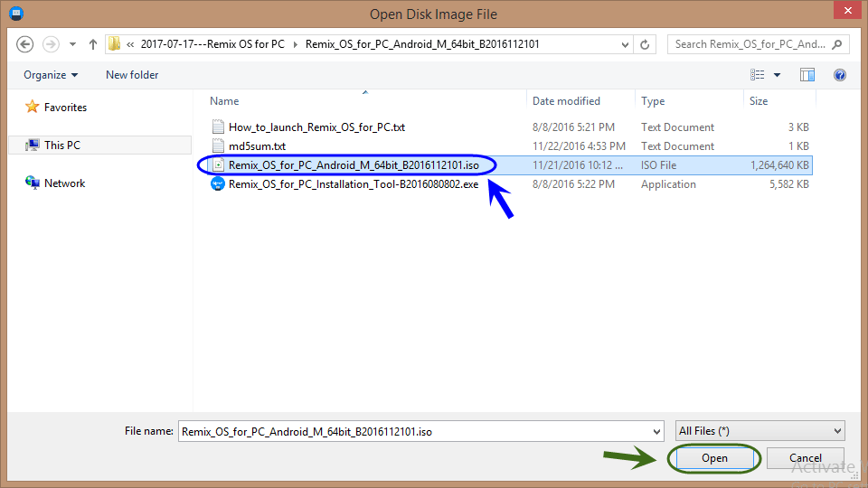
Task: Select the md5sum.txt file
Action: pos(257,146)
